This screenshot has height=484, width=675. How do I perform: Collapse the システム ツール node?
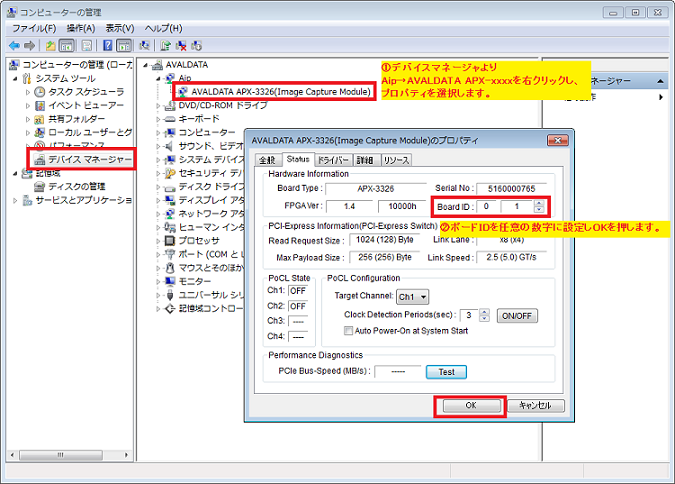[15, 78]
